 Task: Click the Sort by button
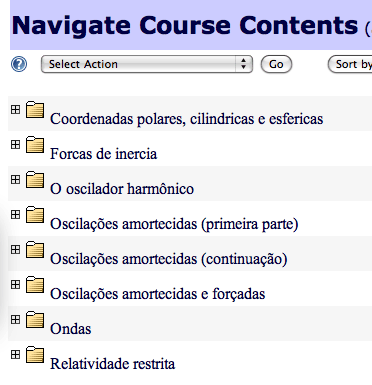(x=350, y=64)
